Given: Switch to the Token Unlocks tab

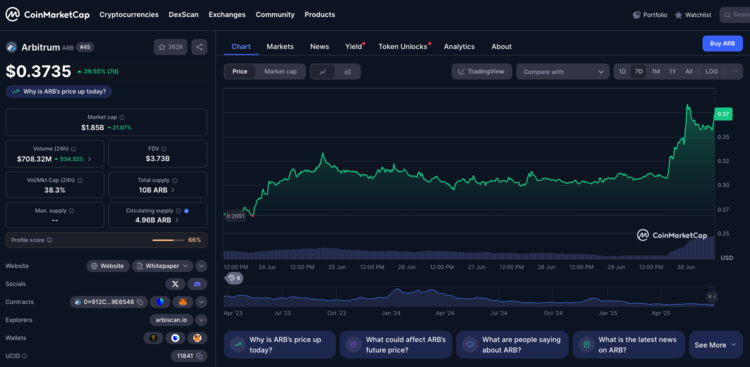Looking at the screenshot, I should tap(403, 46).
